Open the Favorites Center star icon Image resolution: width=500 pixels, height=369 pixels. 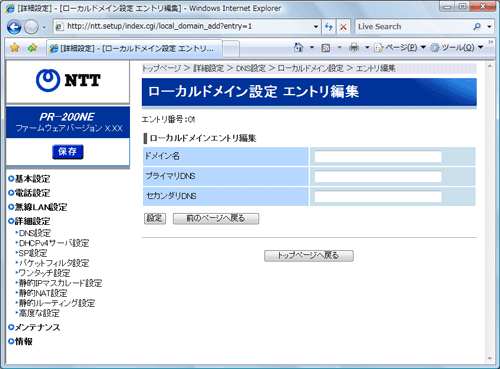[15, 48]
